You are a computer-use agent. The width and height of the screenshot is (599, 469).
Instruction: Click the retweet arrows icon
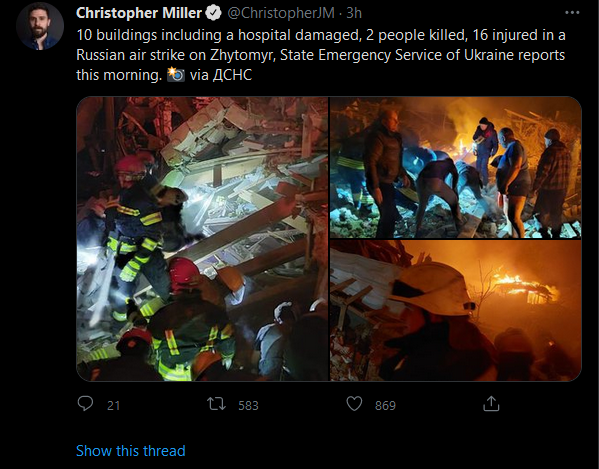point(216,404)
